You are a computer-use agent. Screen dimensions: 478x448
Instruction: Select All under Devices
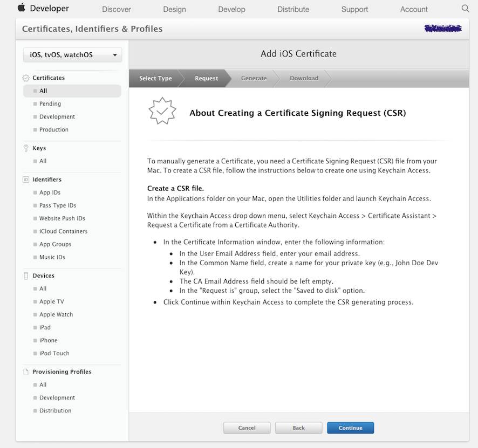(x=43, y=289)
